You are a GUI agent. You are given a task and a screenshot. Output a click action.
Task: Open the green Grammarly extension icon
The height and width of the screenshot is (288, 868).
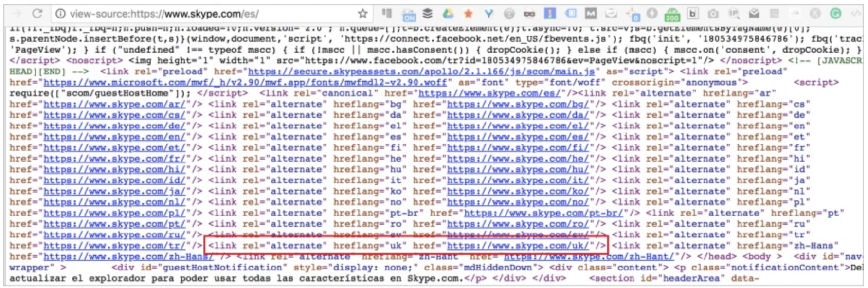click(835, 14)
